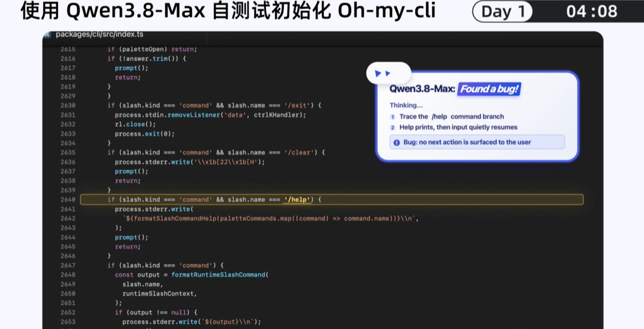644x329 pixels.
Task: Click the 'if (paletteOpen) return;' code line
Action: tap(152, 50)
